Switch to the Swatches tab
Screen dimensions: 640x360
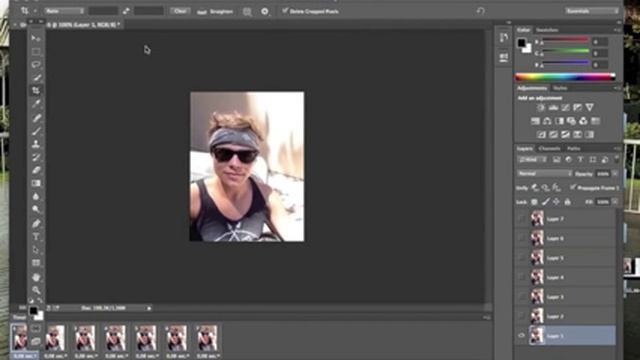(x=547, y=30)
